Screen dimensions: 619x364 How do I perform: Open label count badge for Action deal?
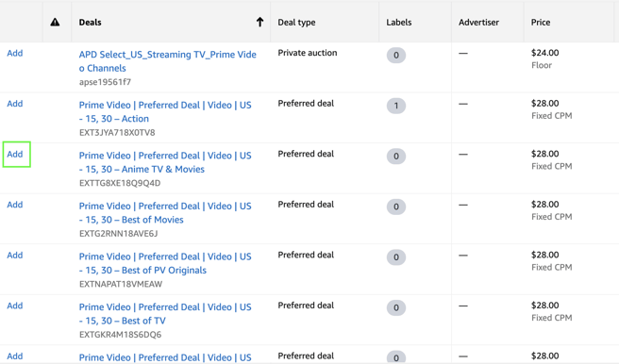pos(396,106)
